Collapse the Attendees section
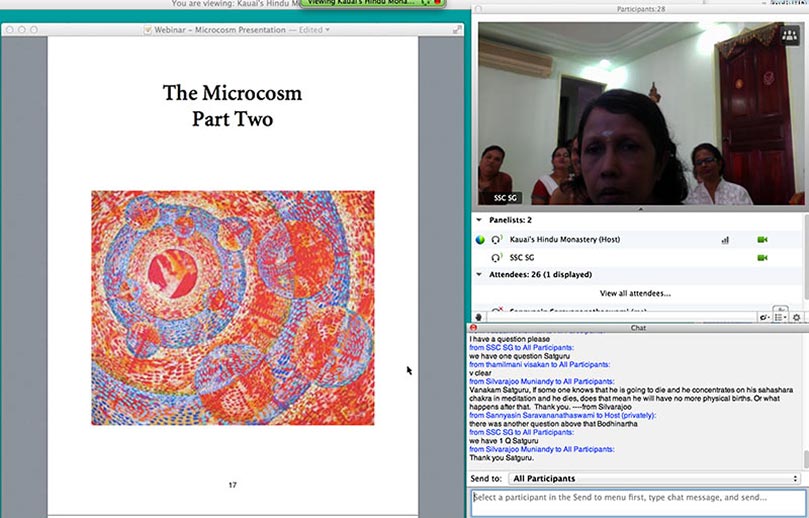Image resolution: width=809 pixels, height=518 pixels. point(478,274)
